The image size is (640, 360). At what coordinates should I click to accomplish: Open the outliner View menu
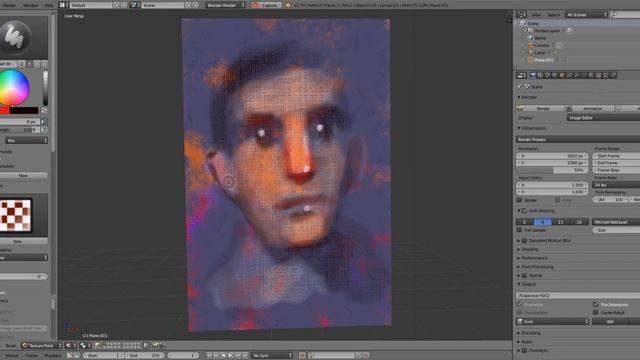pos(536,15)
